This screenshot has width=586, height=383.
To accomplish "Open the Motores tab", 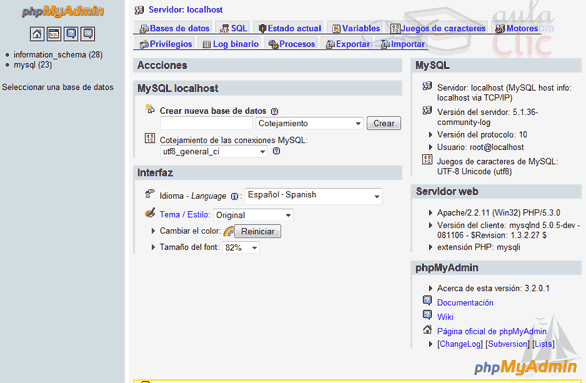I will pyautogui.click(x=516, y=28).
